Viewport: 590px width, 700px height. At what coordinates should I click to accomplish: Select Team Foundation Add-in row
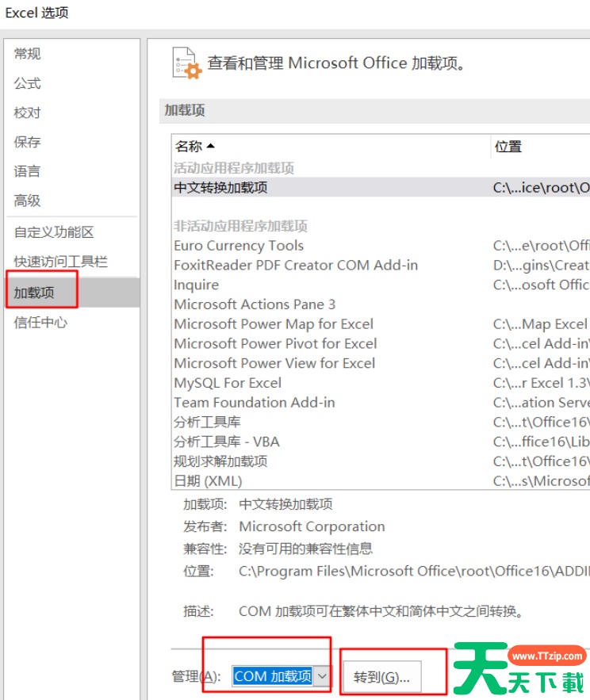[x=381, y=403]
